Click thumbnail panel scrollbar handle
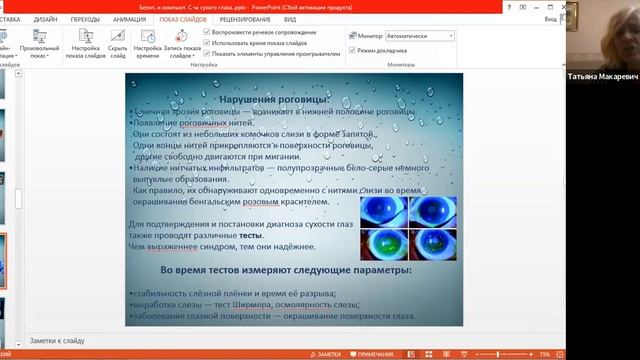 18,199
